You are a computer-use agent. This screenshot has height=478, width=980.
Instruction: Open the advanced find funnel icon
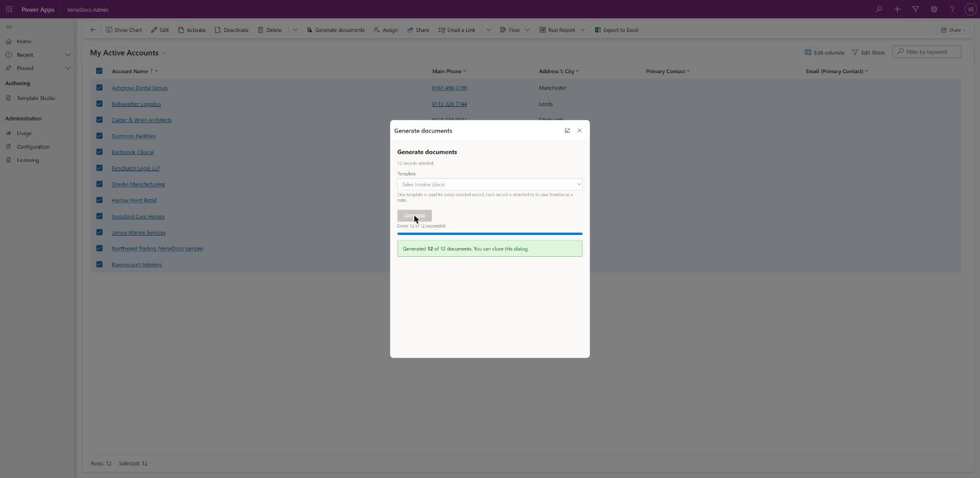916,9
